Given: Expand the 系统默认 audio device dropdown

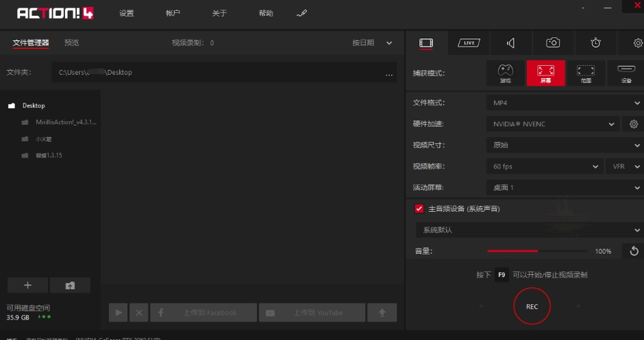Looking at the screenshot, I should pyautogui.click(x=528, y=230).
